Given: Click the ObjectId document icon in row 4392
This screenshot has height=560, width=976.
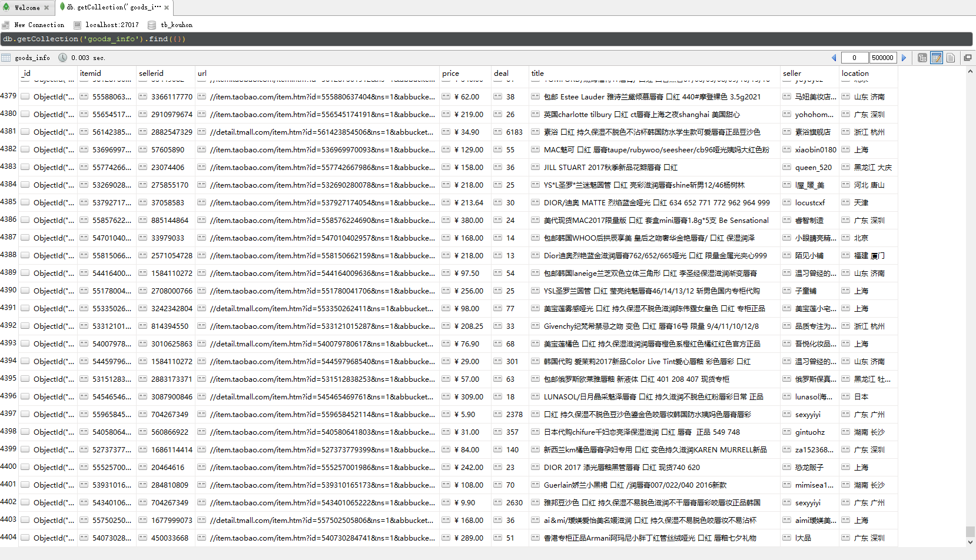Looking at the screenshot, I should [25, 326].
